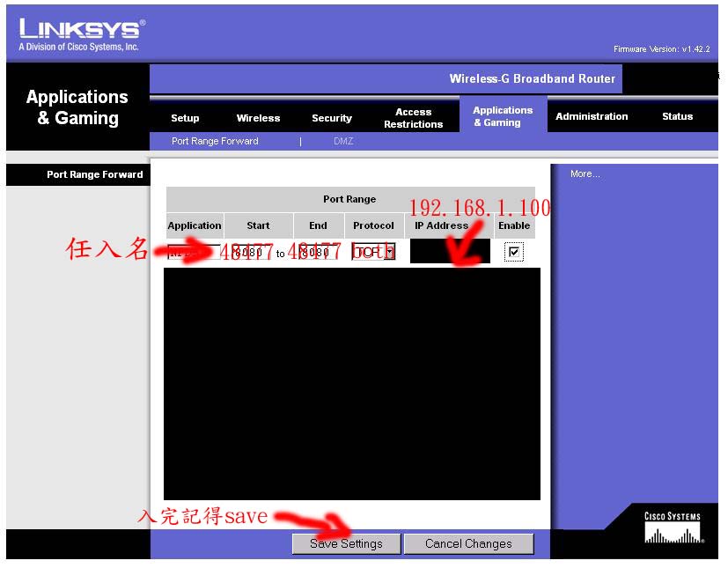Select the Port Range Forward sub-tab
This screenshot has height=568, width=728.
point(215,141)
